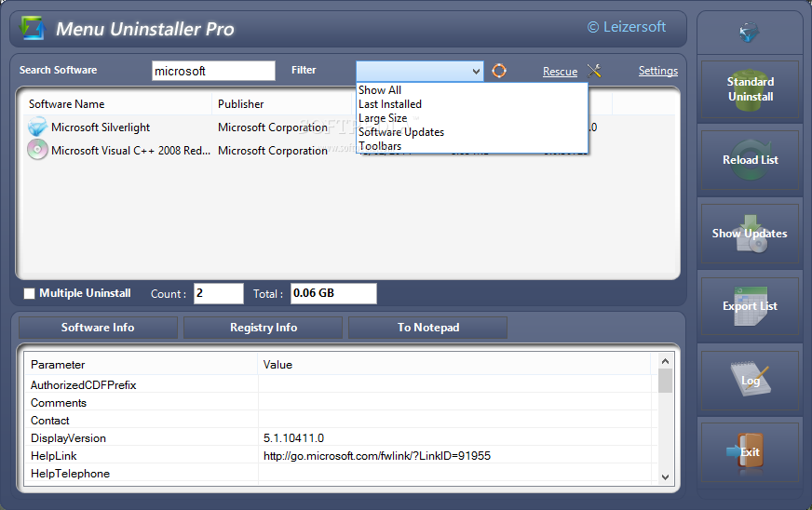Open the Rescue link
The width and height of the screenshot is (812, 510).
[x=560, y=72]
